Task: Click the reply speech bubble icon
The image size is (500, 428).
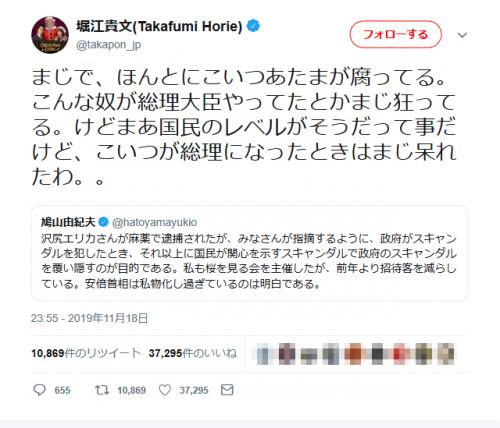Action: click(40, 390)
